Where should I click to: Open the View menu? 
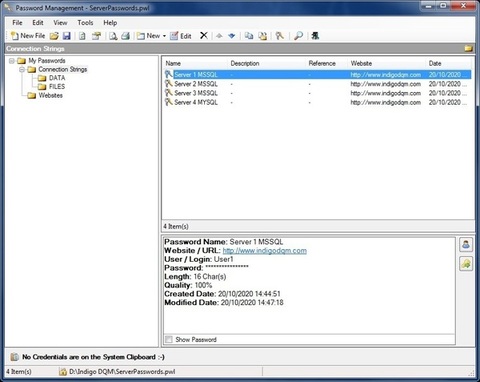[60, 23]
